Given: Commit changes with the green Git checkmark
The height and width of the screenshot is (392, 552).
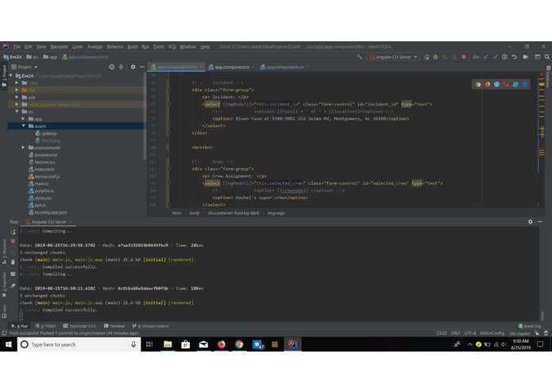Looking at the screenshot, I should pyautogui.click(x=496, y=57).
